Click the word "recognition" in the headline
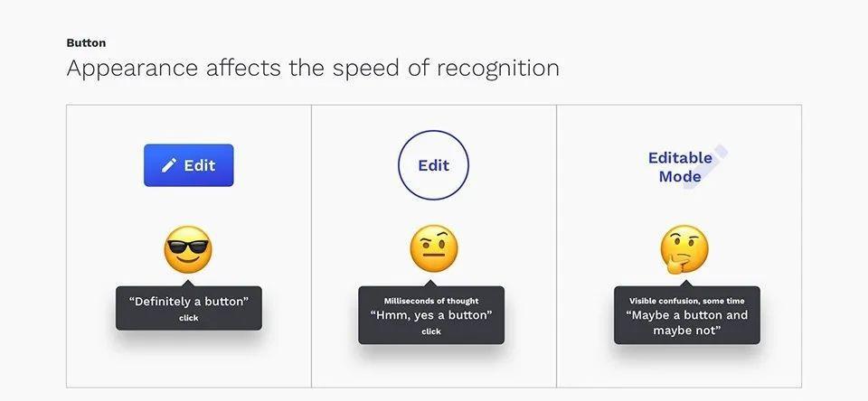This screenshot has width=868, height=401. [497, 70]
